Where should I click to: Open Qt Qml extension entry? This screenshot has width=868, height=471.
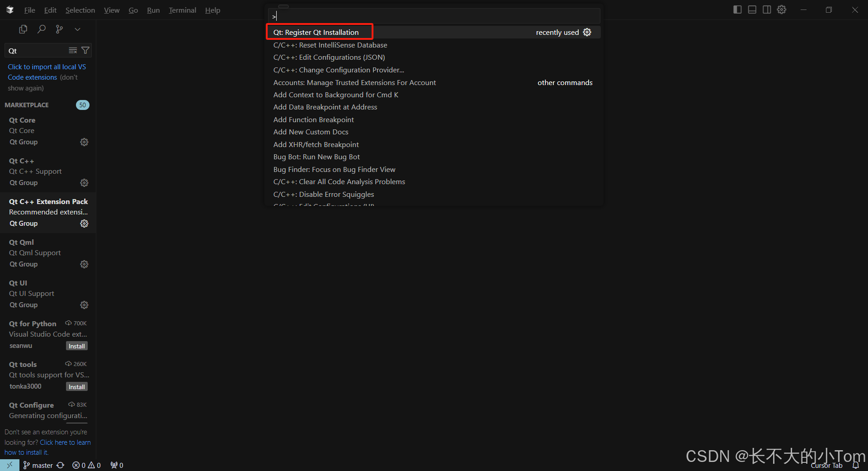point(48,253)
